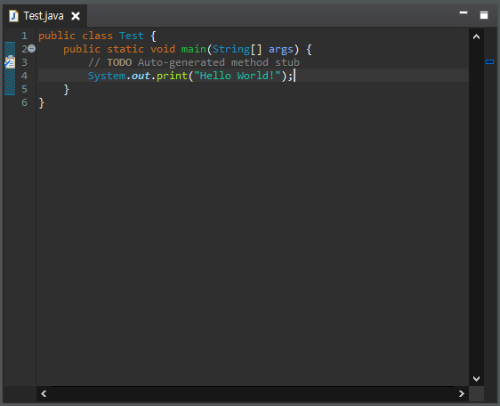Collapse the main method fold marker

pos(32,49)
